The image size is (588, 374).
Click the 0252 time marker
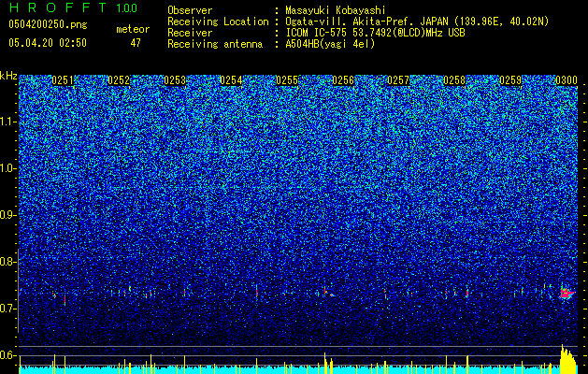pyautogui.click(x=119, y=80)
